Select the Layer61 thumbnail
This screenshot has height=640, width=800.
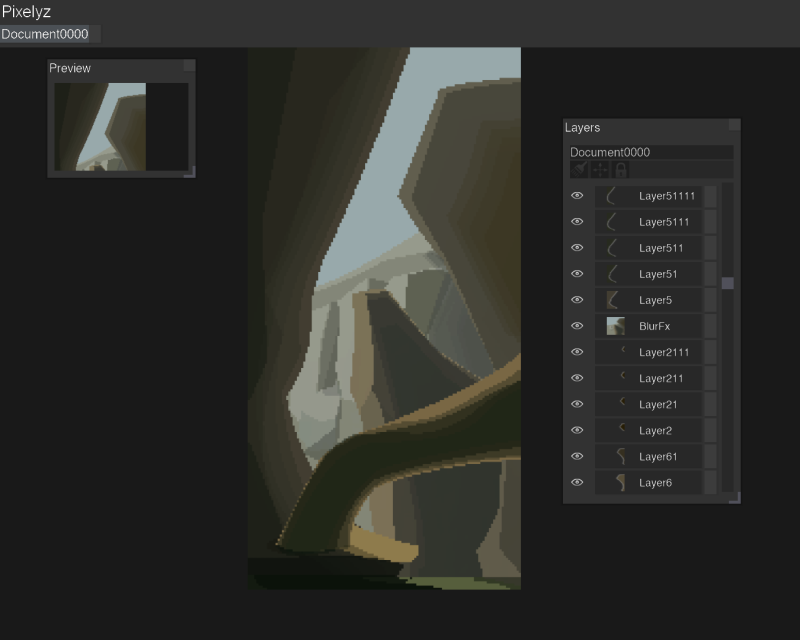pos(615,456)
